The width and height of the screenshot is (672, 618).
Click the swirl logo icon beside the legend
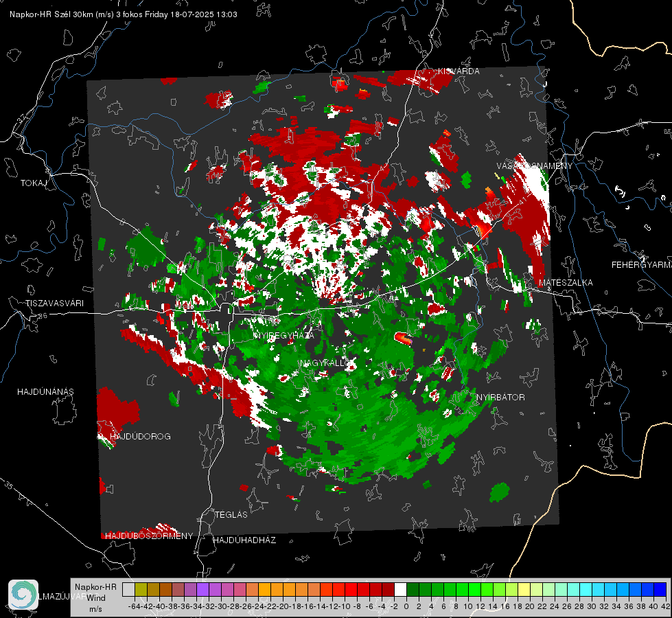(x=23, y=595)
